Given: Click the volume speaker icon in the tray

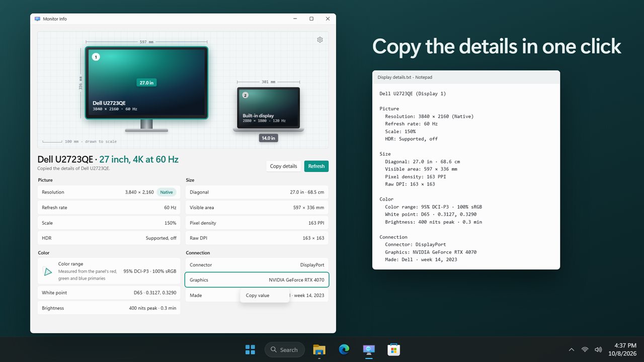Looking at the screenshot, I should (x=598, y=349).
